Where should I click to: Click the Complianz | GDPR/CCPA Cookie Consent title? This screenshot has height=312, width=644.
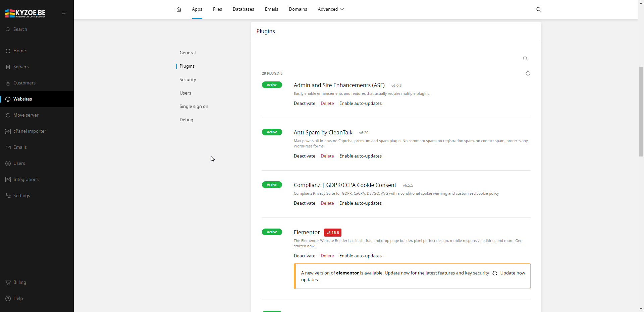point(345,185)
